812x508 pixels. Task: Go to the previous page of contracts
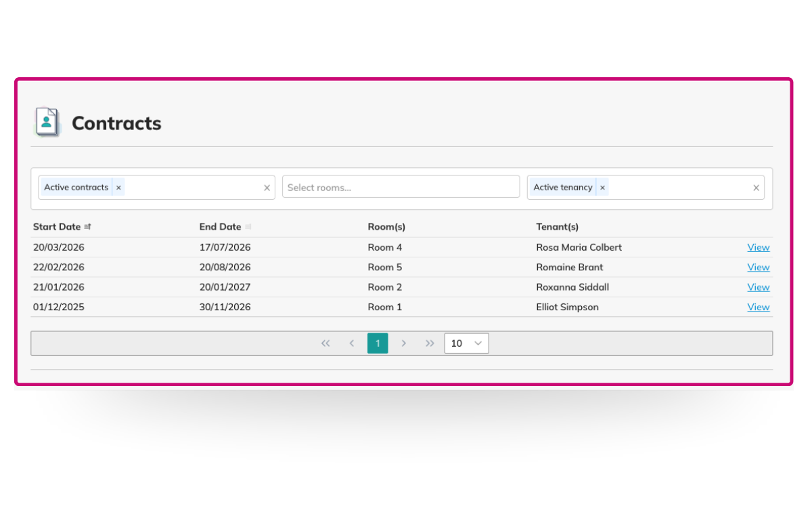point(351,343)
